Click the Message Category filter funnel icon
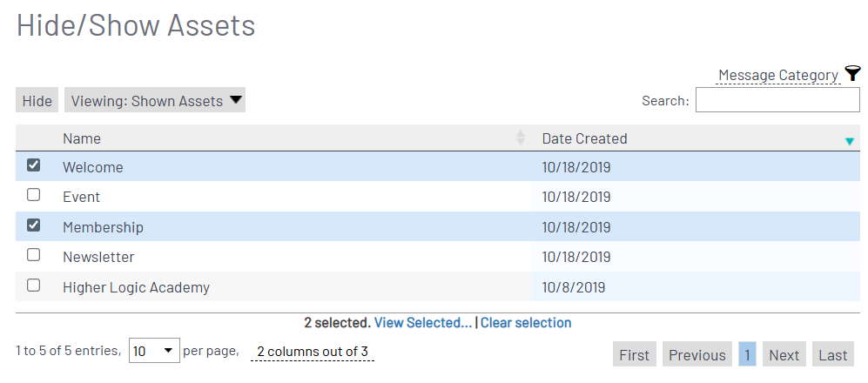 click(x=852, y=74)
